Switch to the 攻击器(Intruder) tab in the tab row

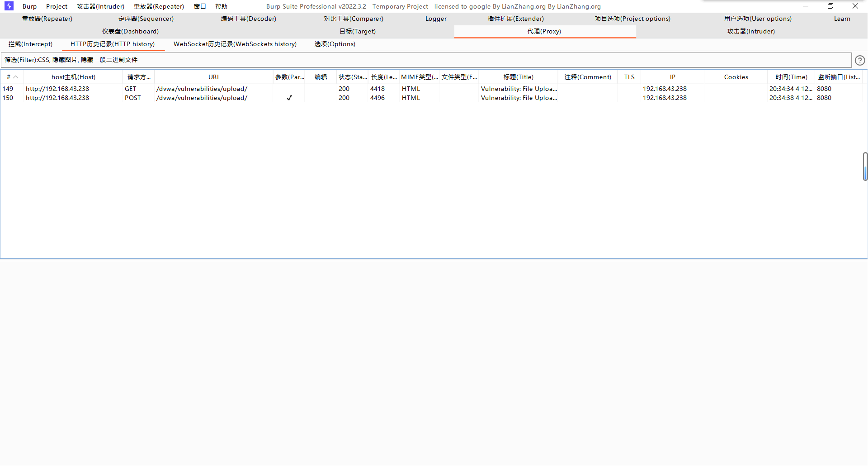click(x=751, y=31)
